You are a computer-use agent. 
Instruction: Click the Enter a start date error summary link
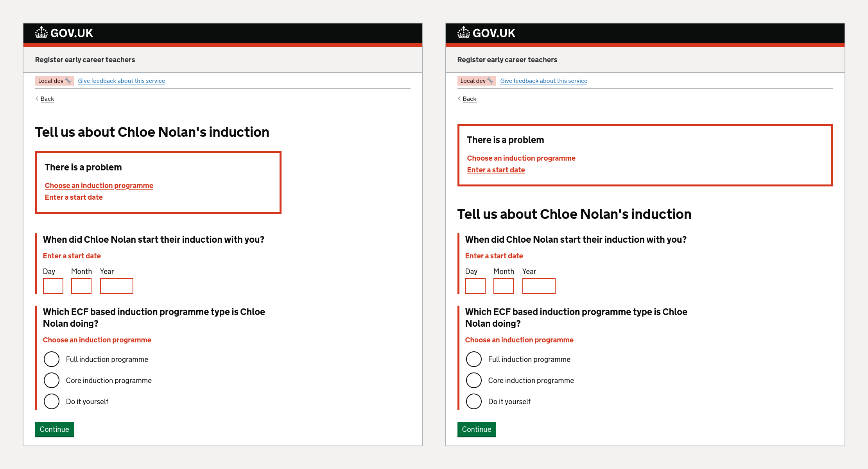(74, 197)
